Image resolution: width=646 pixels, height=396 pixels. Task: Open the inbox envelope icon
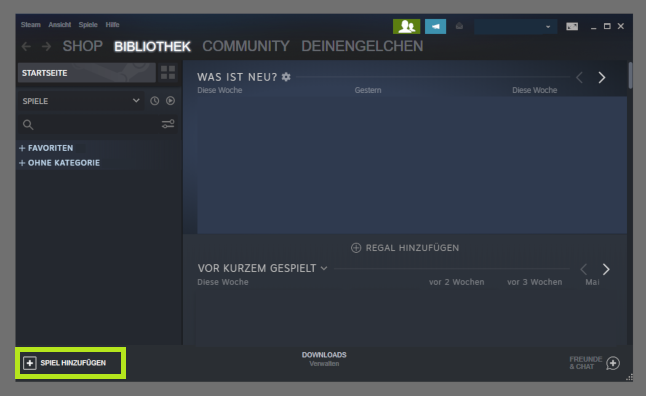click(x=459, y=26)
